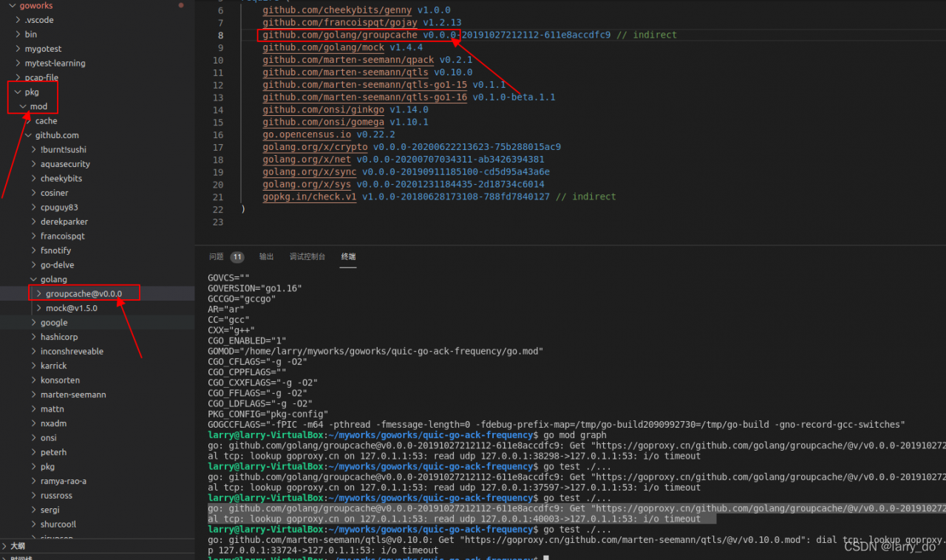Follow the golang.org/x/crypto link
Viewport: 946px width, 560px height.
(x=315, y=147)
